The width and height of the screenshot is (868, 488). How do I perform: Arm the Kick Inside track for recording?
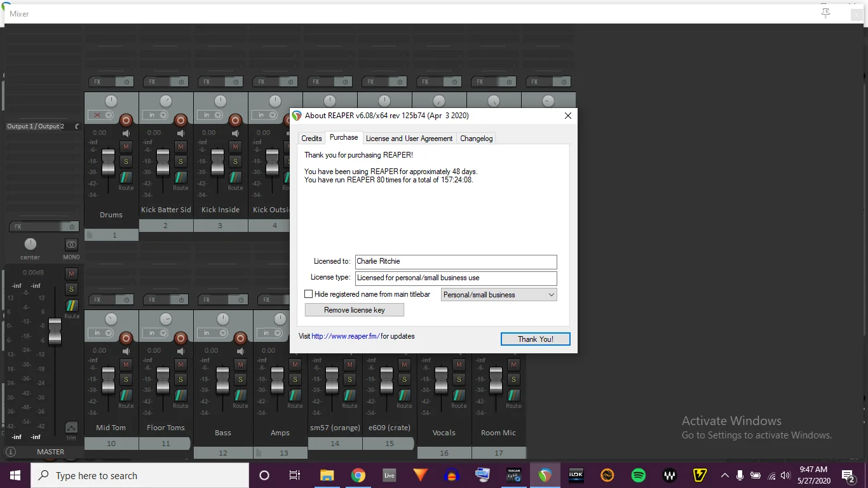235,119
